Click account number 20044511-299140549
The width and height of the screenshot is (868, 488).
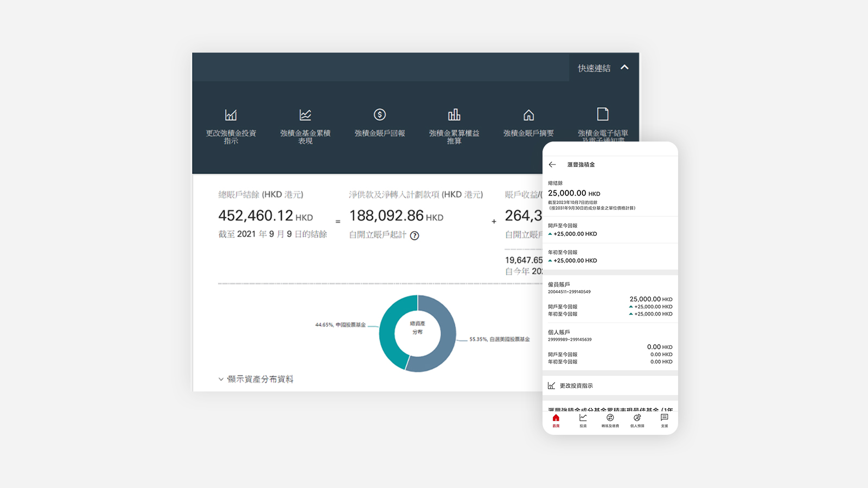point(569,292)
